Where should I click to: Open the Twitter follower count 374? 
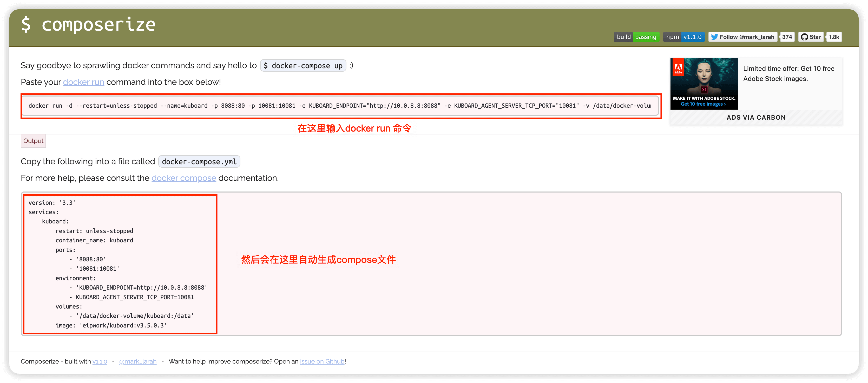click(787, 37)
